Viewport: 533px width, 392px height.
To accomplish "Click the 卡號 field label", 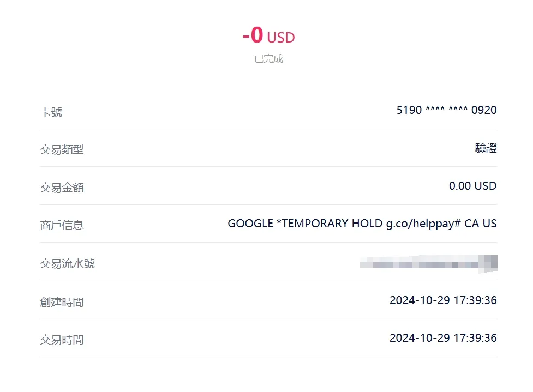I will tap(51, 112).
